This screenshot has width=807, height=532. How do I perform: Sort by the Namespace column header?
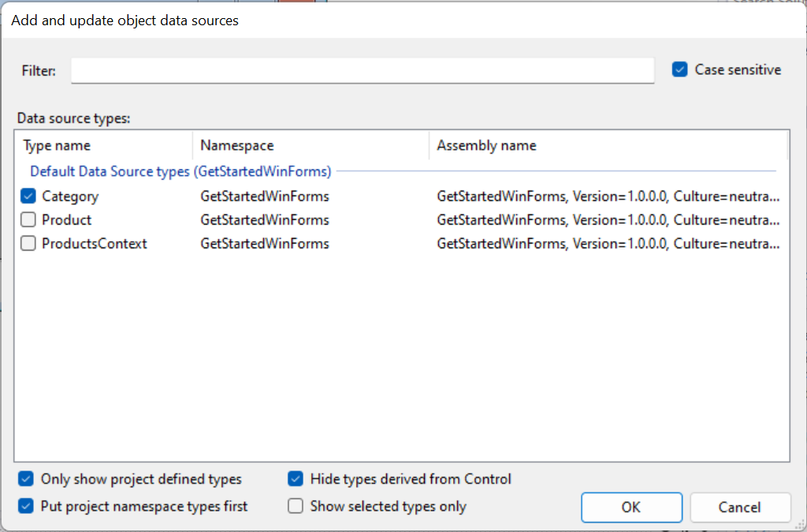[236, 145]
